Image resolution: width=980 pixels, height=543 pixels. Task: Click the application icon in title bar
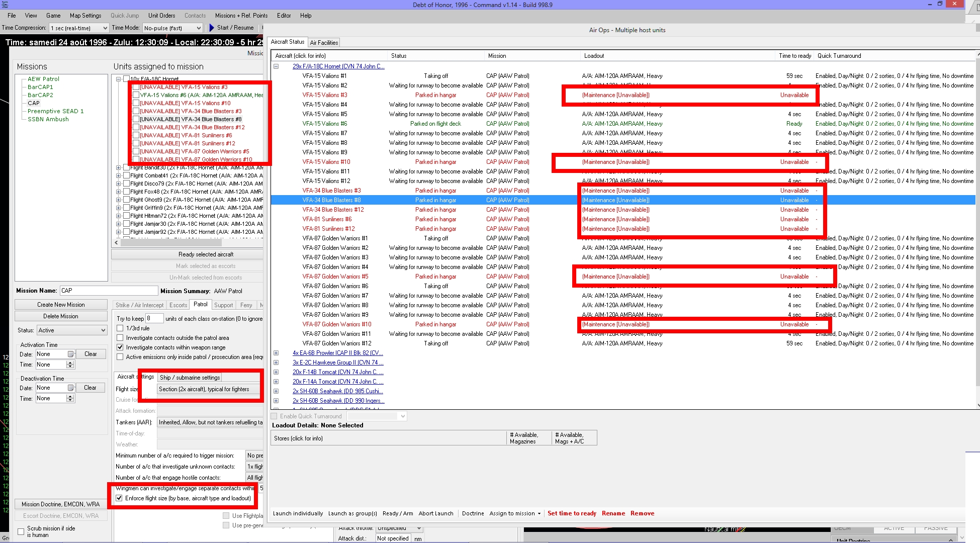tap(5, 5)
